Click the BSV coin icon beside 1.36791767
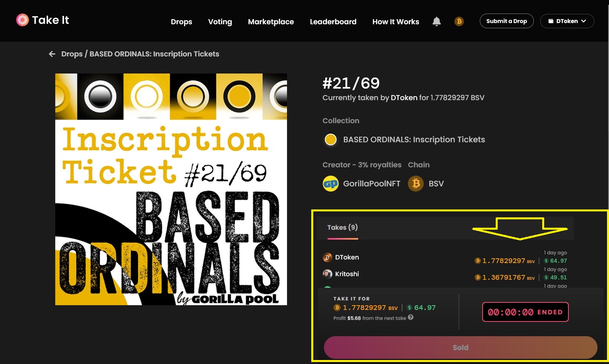 point(478,277)
